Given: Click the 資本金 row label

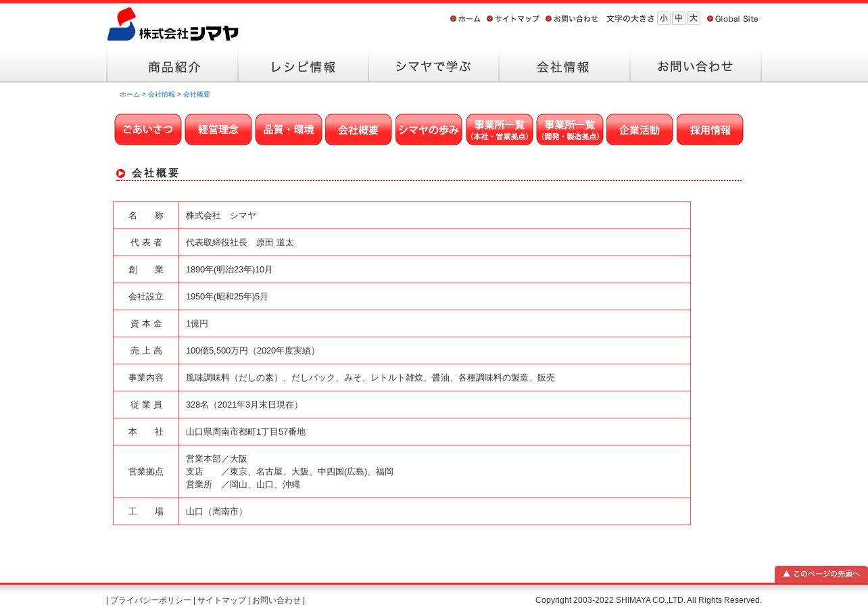Looking at the screenshot, I should [146, 324].
